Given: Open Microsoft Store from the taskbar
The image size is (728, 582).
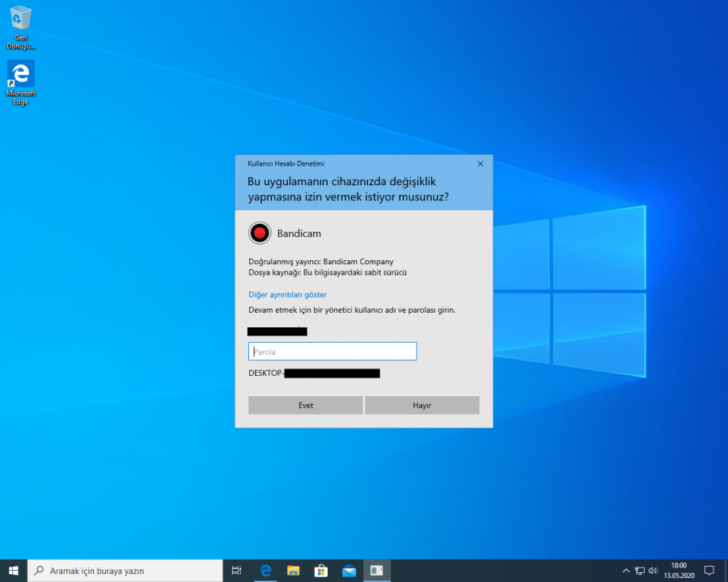Looking at the screenshot, I should [x=321, y=571].
